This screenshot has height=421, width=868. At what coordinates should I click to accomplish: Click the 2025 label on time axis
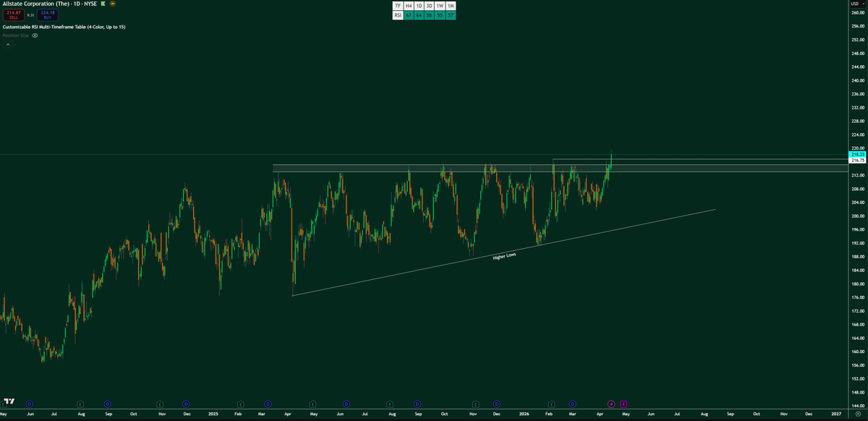point(213,414)
